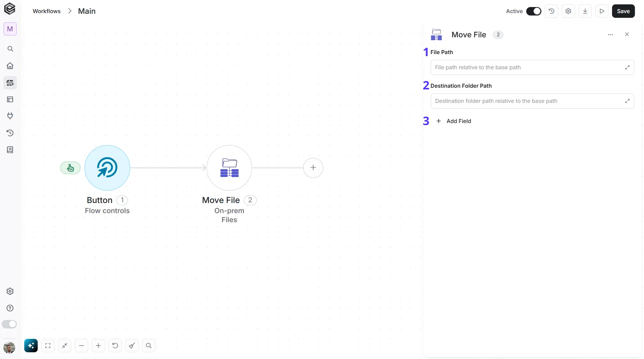Open the AI sparkle assistant button
644x359 pixels.
point(31,346)
